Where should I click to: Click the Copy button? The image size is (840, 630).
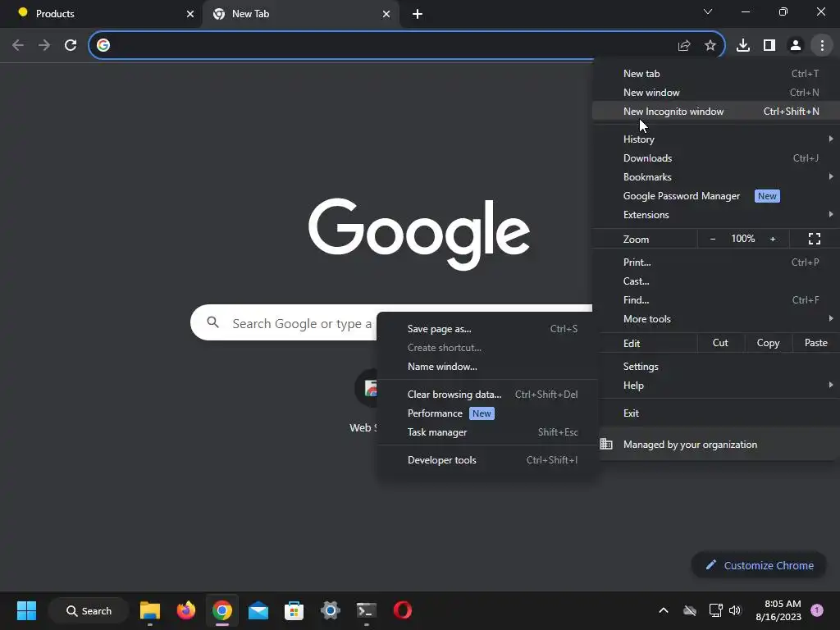[x=768, y=343]
